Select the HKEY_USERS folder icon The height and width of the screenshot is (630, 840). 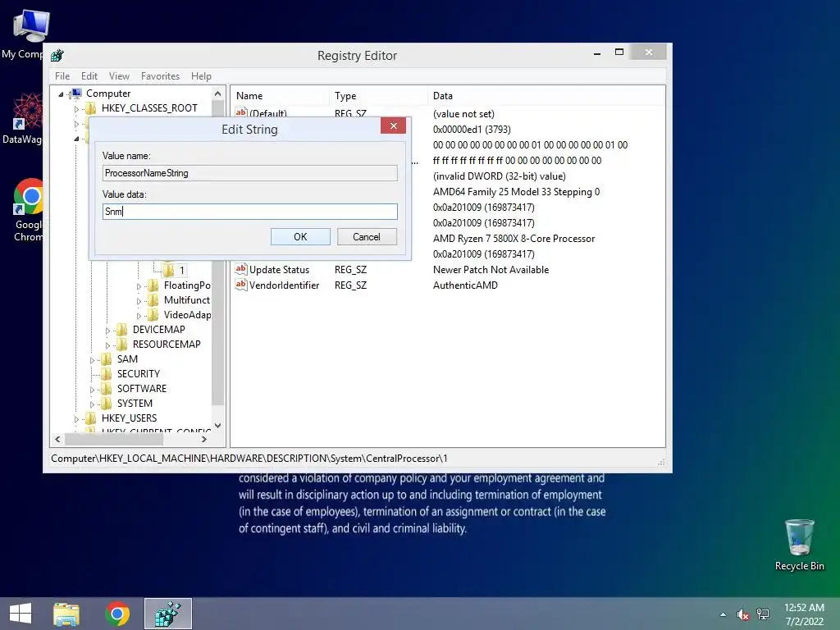point(91,418)
